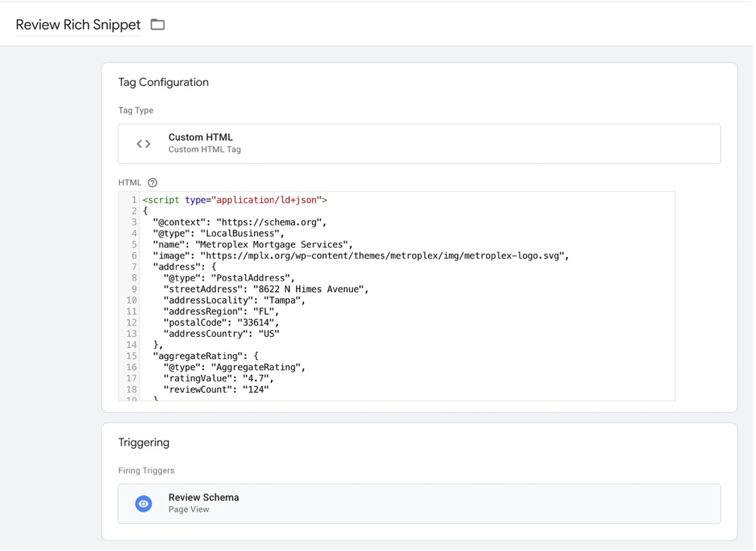
Task: Open the HTML help question mark
Action: click(x=153, y=183)
